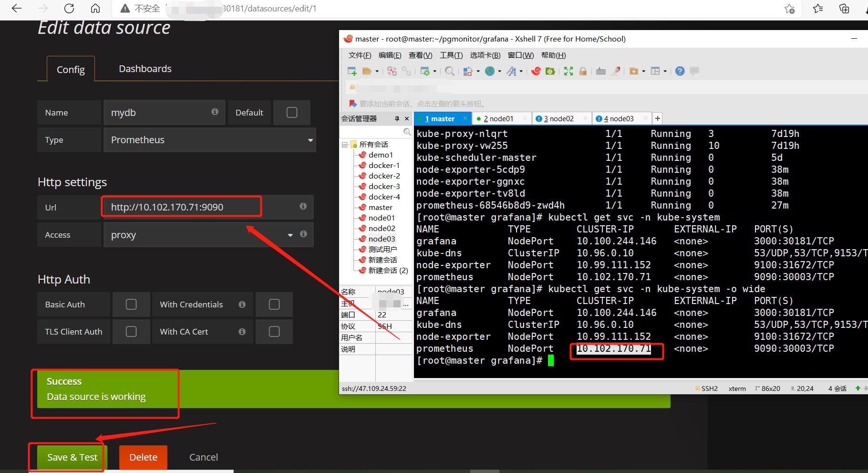Select master in session tree

pos(380,207)
